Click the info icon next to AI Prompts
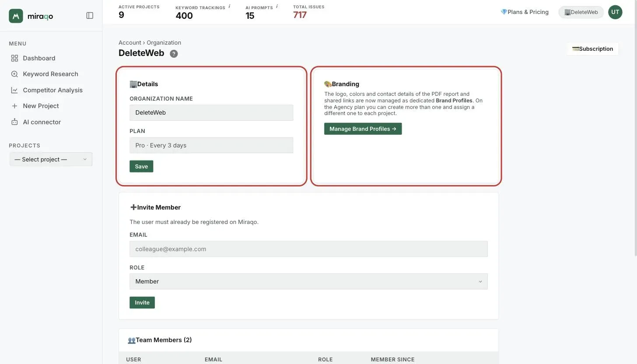637x364 pixels. click(x=277, y=7)
